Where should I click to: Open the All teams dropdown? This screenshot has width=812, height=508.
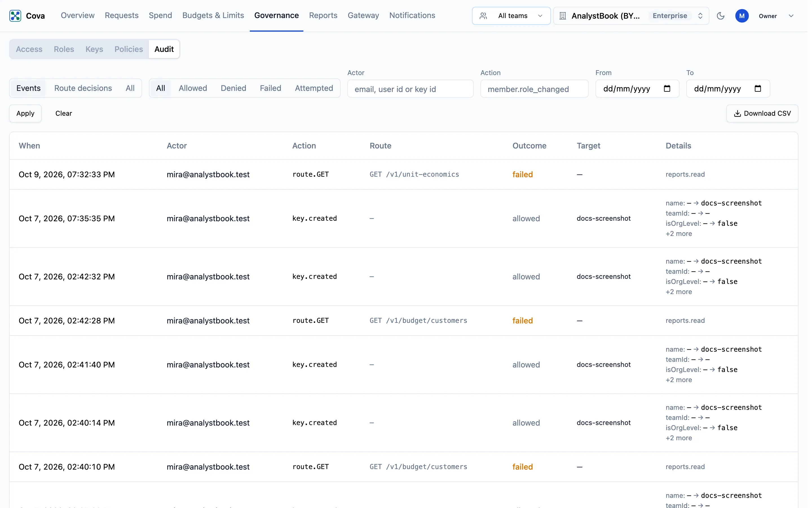coord(511,16)
